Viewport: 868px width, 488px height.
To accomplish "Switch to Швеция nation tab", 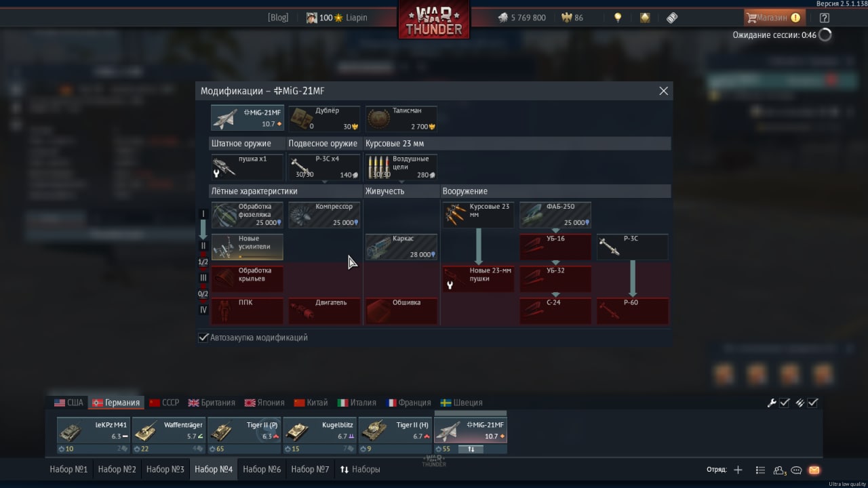I will [x=461, y=403].
